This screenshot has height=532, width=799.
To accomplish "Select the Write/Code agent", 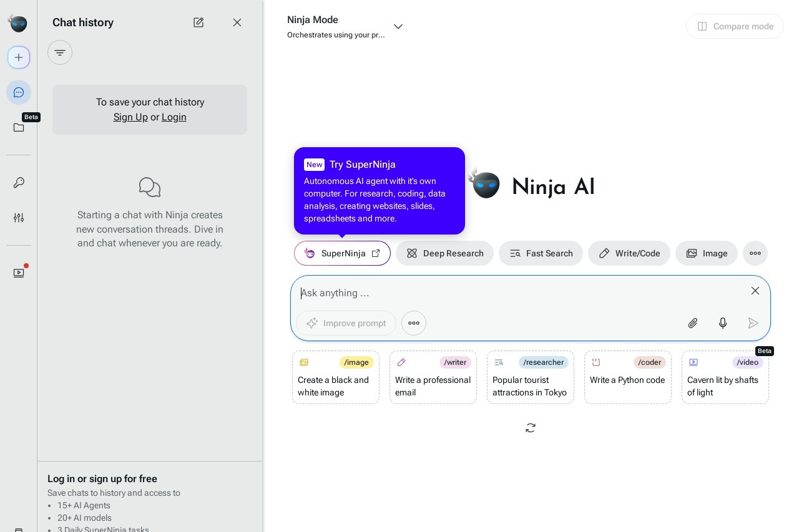I will pos(629,253).
